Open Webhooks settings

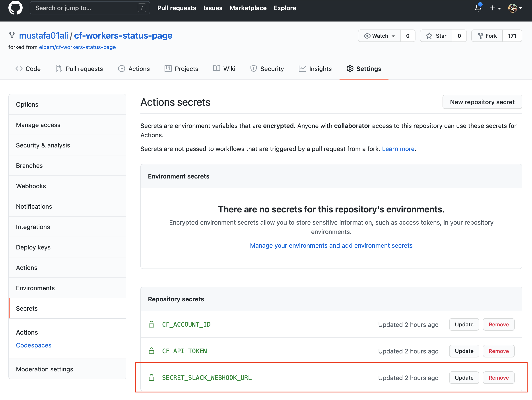coord(67,186)
